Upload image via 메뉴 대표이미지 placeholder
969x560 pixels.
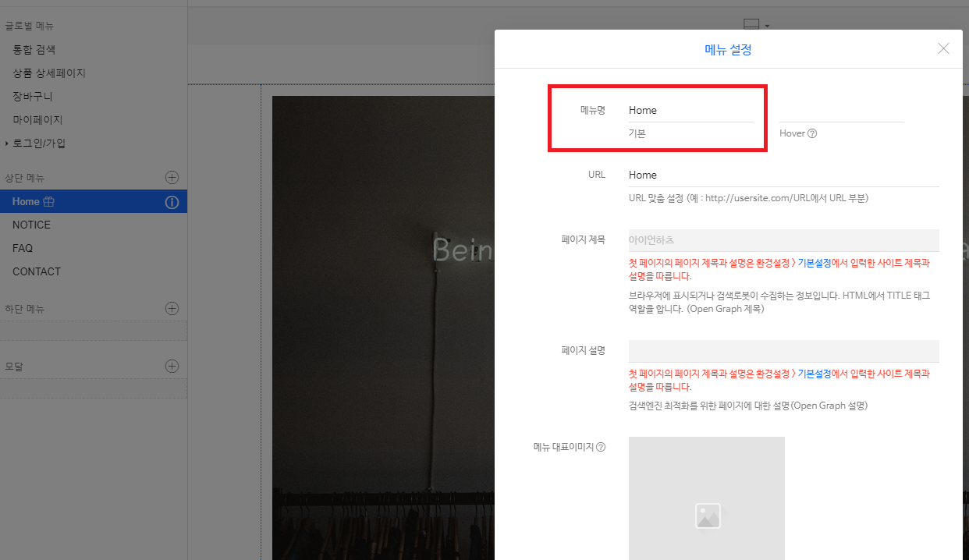tap(707, 498)
